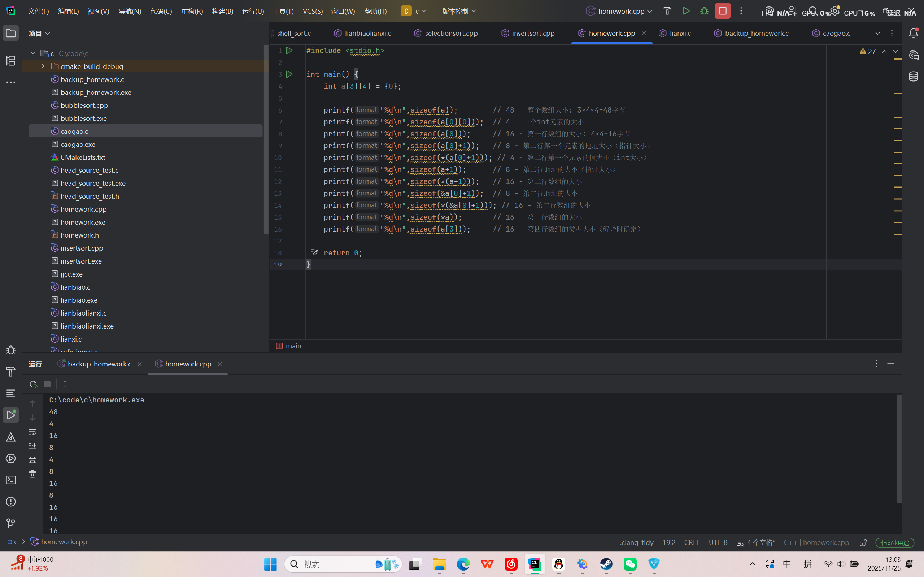This screenshot has width=924, height=577.
Task: Open the Notifications bell icon
Action: point(913,33)
